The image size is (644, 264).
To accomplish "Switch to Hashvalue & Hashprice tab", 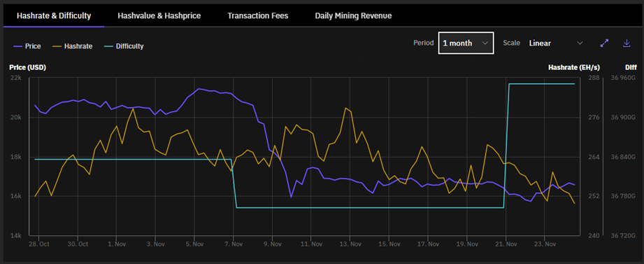I will (159, 16).
